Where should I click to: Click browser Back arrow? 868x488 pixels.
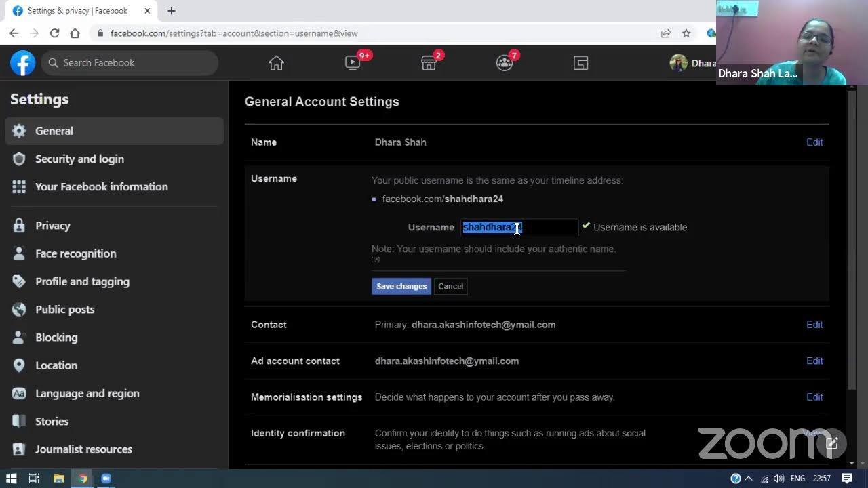[x=14, y=33]
